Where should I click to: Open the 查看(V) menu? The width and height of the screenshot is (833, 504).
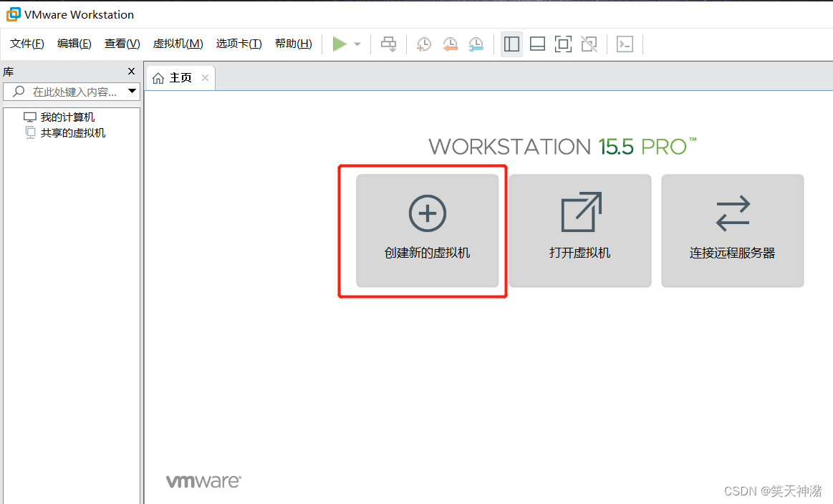point(122,44)
